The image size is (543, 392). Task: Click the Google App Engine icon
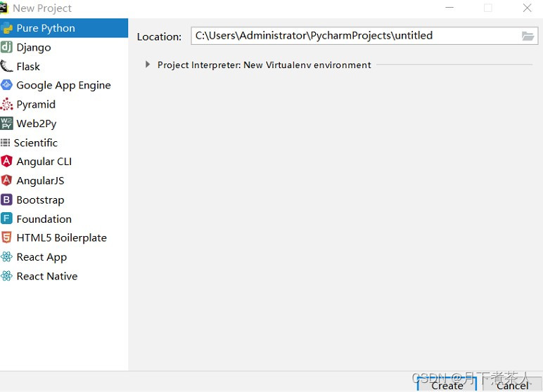[6, 85]
